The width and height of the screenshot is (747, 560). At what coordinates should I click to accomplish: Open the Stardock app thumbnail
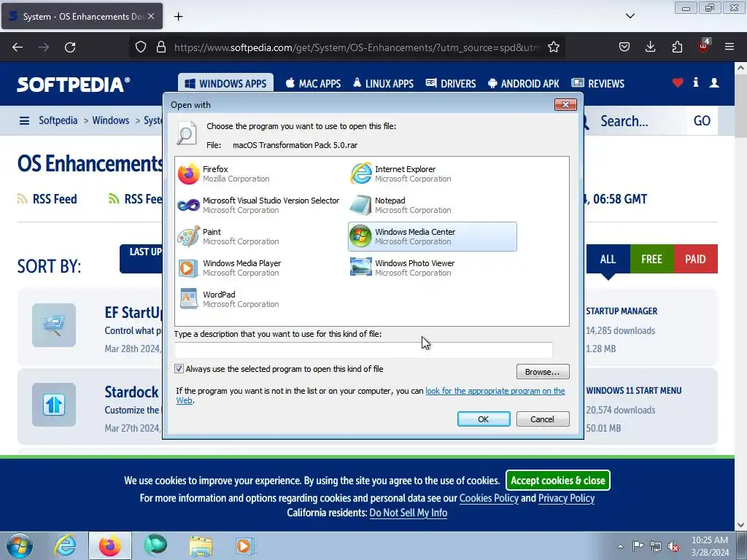54,405
